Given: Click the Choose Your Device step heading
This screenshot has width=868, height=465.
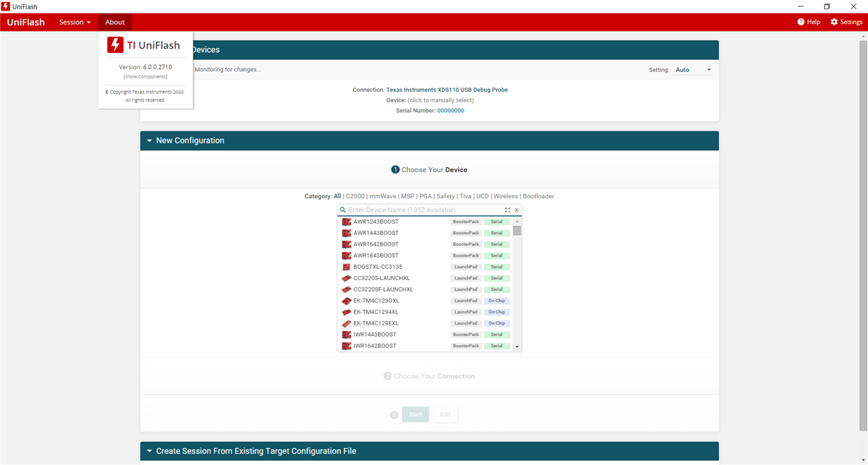Looking at the screenshot, I should (x=429, y=169).
